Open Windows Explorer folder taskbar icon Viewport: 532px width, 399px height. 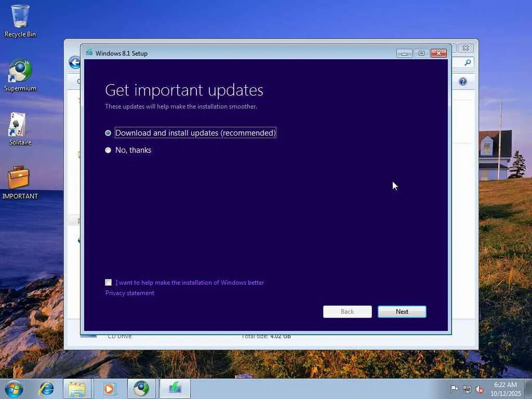(x=77, y=389)
